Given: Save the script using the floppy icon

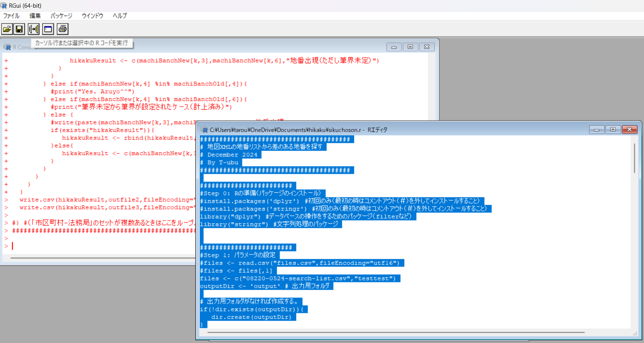Looking at the screenshot, I should click(x=19, y=29).
